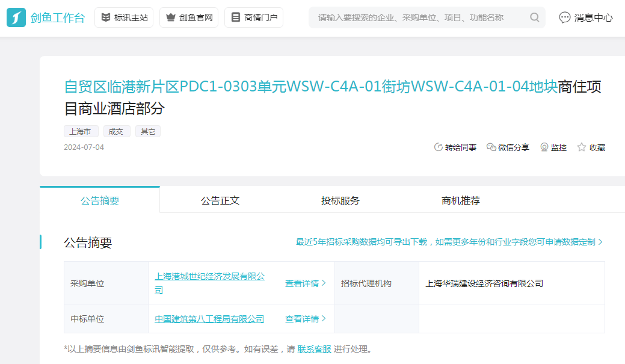The width and height of the screenshot is (625, 364).
Task: Open 剑鱼官网 button
Action: click(x=189, y=17)
